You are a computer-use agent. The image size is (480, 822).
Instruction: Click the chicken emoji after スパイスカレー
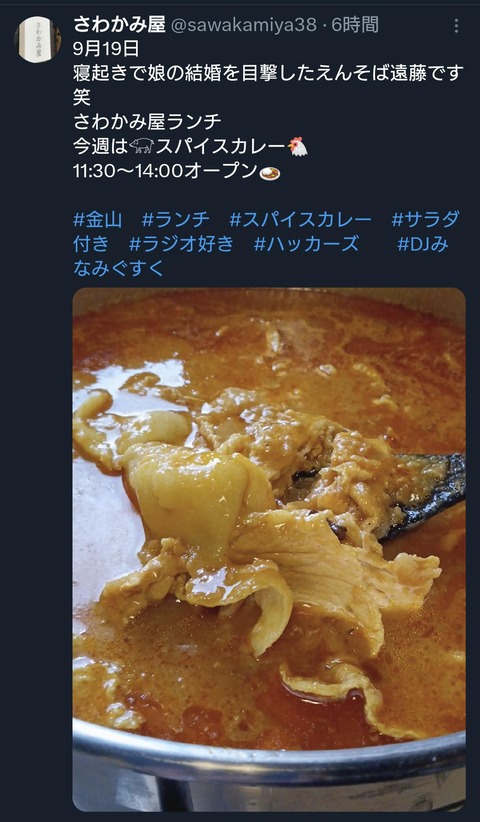[298, 146]
